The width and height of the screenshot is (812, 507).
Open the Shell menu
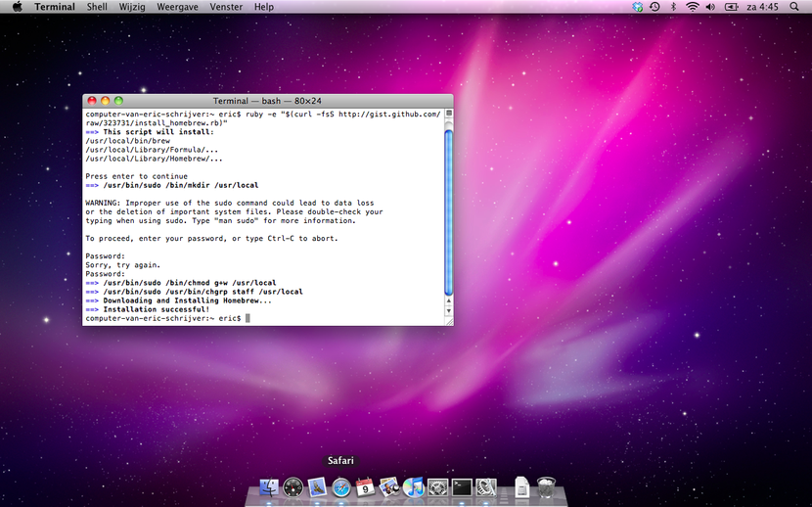(97, 7)
